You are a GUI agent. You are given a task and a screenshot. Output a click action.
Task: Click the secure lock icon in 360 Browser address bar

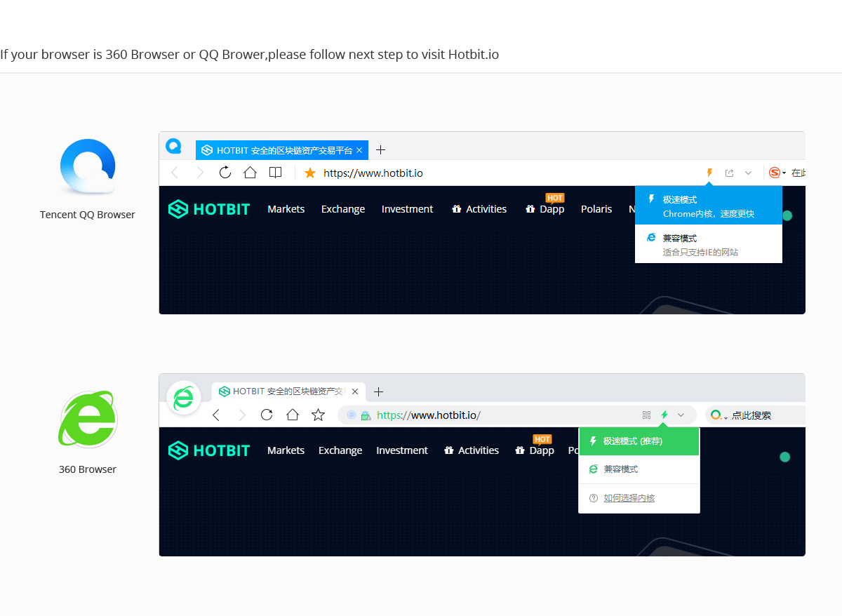(x=365, y=415)
